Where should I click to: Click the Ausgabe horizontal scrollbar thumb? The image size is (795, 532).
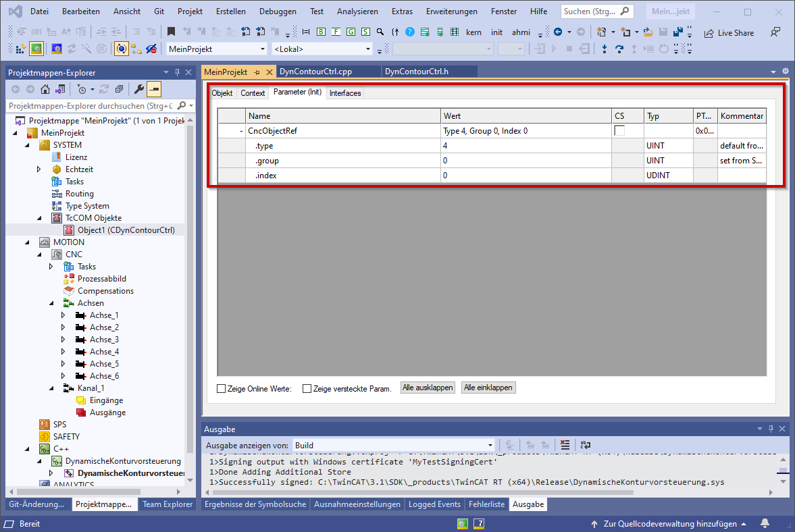pyautogui.click(x=423, y=492)
